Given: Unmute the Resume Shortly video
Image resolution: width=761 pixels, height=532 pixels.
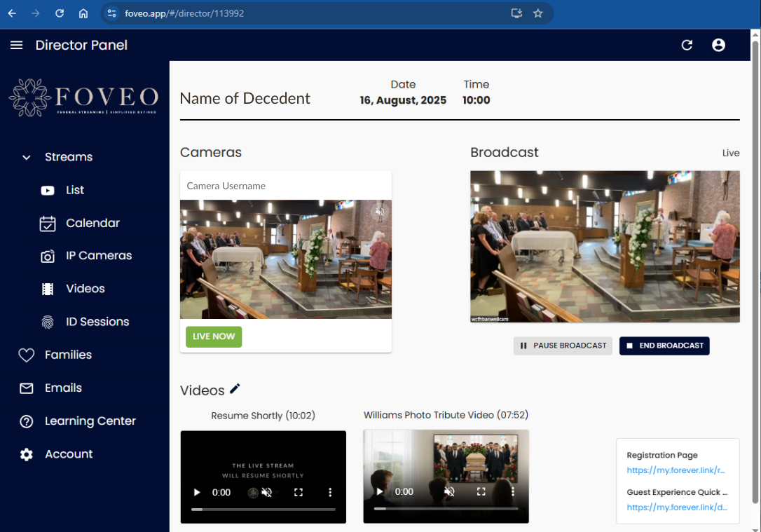Looking at the screenshot, I should (x=266, y=493).
